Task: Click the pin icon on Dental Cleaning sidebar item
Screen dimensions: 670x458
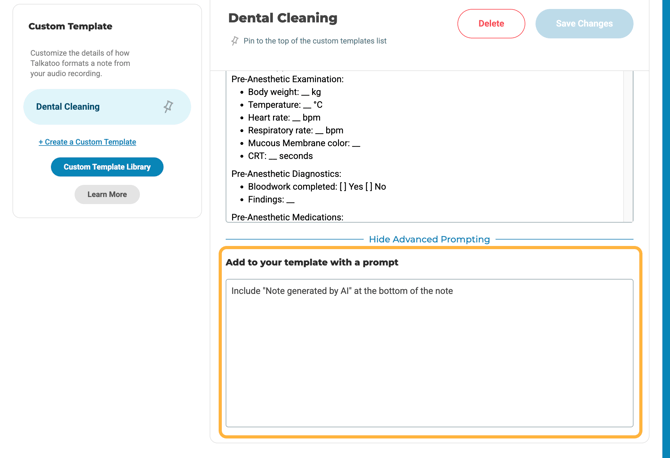Action: click(x=168, y=107)
